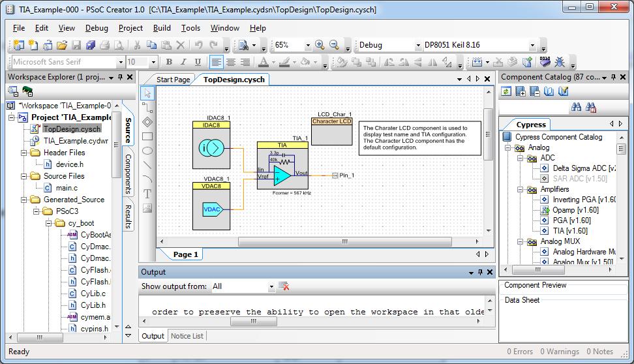Click the Save All toolbar icon
Screen dimensions: 634x364
91,45
